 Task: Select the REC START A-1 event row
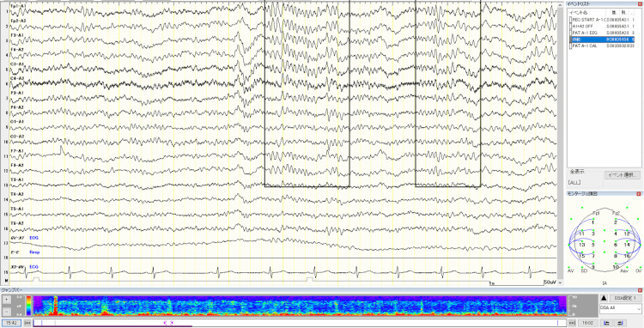click(x=601, y=19)
